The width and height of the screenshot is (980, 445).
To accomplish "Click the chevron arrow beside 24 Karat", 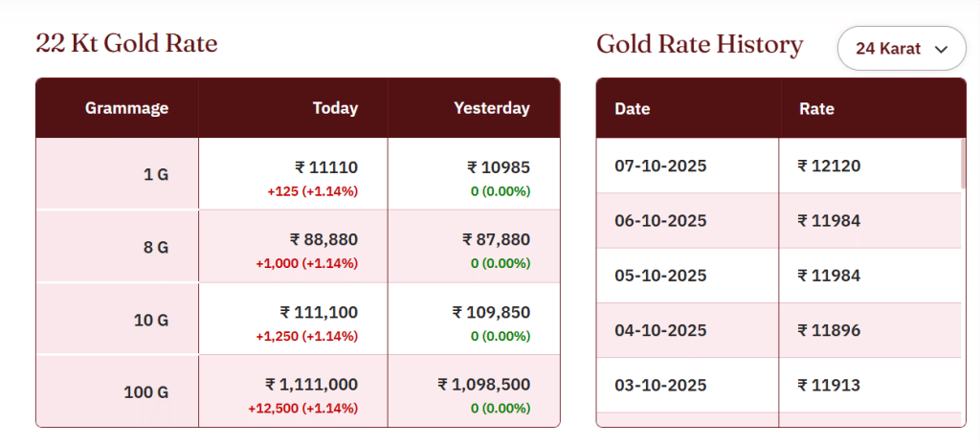I will [941, 50].
